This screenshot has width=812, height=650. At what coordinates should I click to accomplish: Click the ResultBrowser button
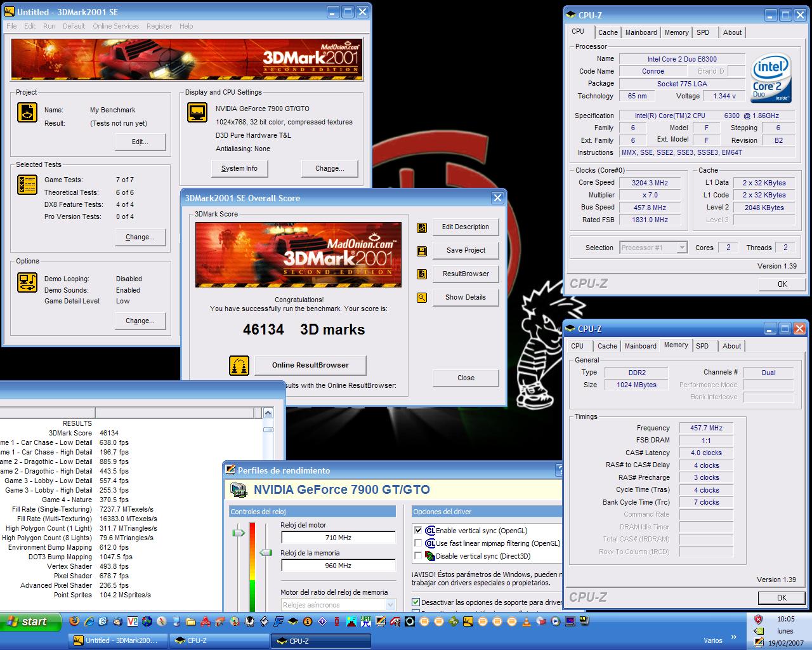466,274
